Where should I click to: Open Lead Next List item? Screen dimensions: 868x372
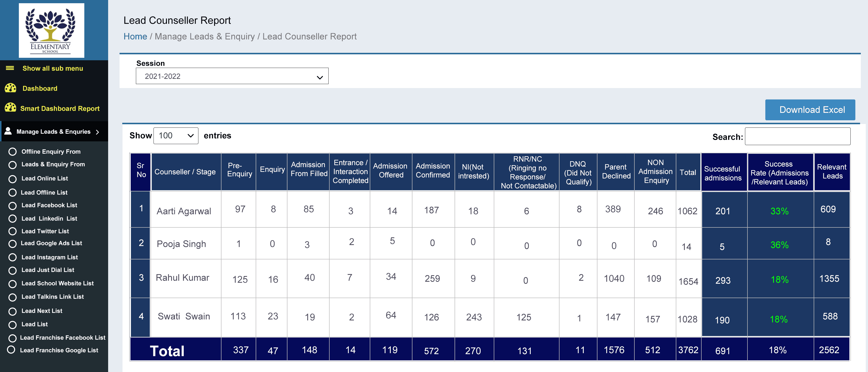tap(42, 311)
